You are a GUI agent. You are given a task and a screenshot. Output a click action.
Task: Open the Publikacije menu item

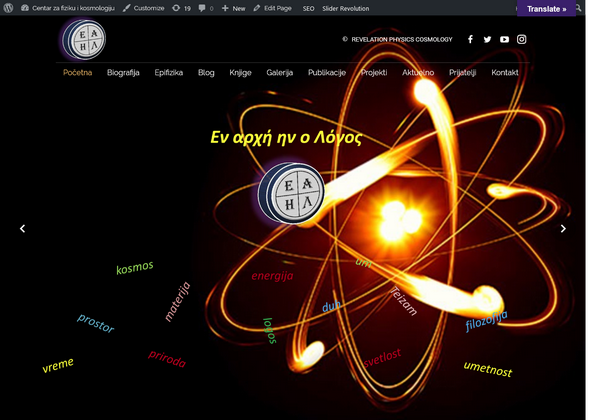(x=327, y=73)
